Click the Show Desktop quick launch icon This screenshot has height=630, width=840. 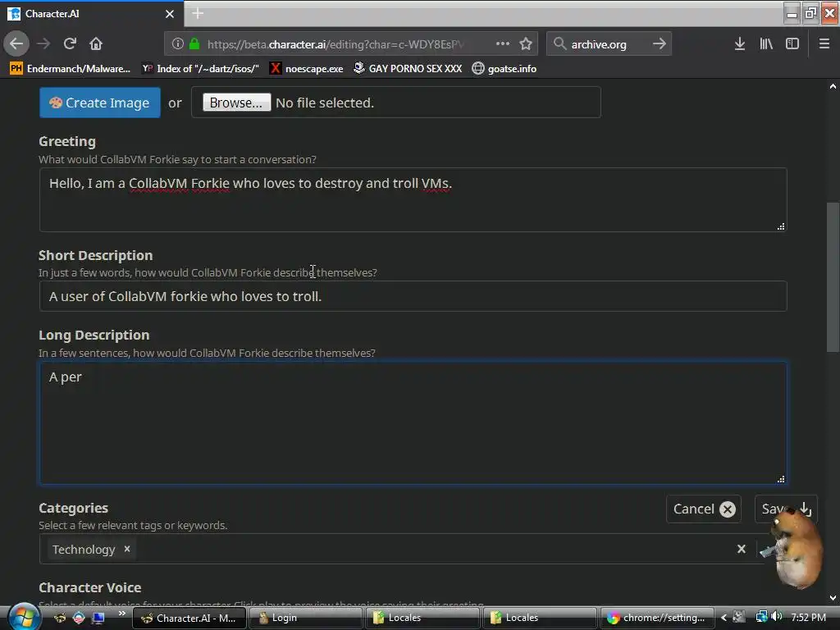click(98, 618)
